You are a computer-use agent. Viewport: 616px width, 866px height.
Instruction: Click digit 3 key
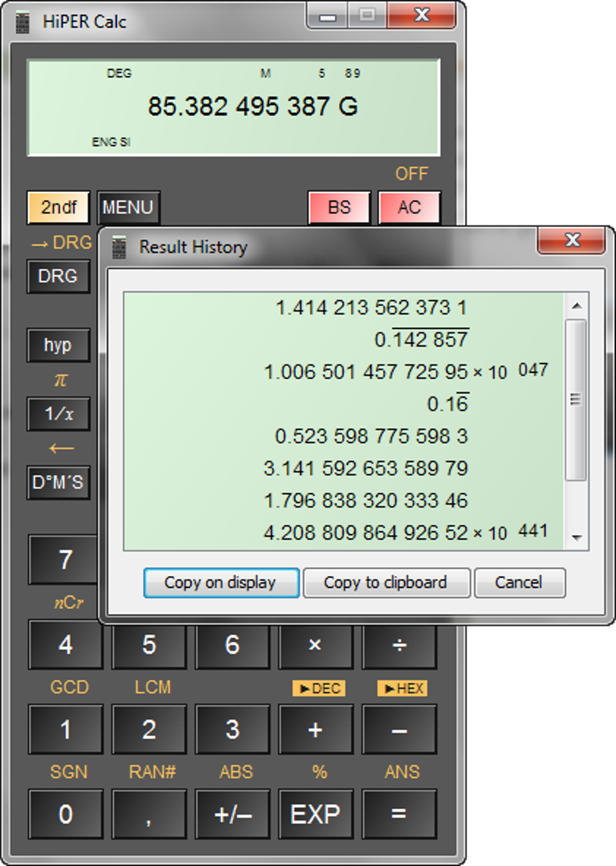pyautogui.click(x=233, y=729)
